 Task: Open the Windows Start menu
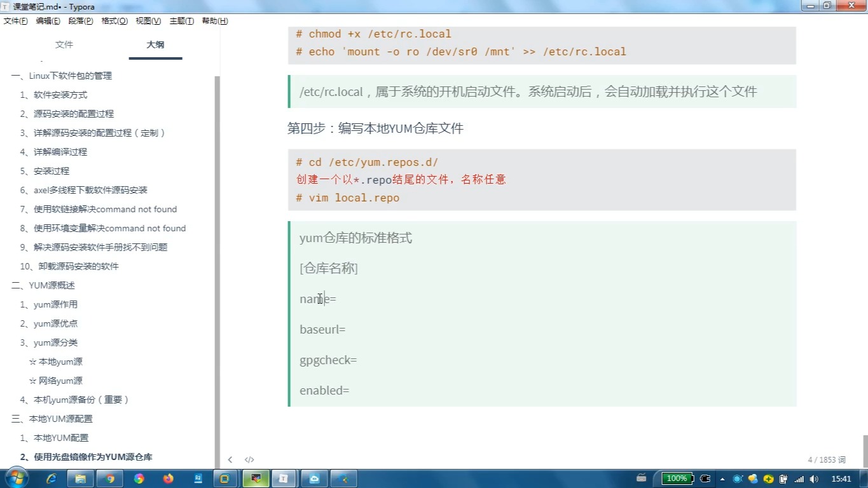(x=16, y=478)
